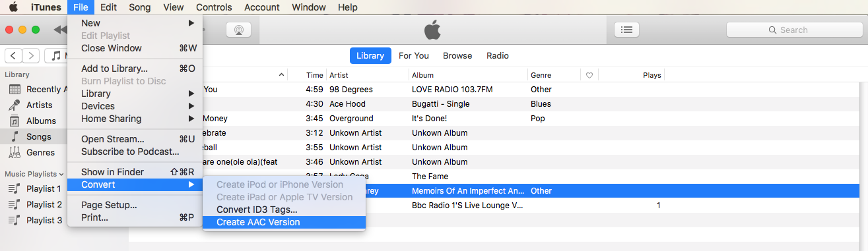Click Memoirs Of An Imperfect album cell

pos(468,190)
